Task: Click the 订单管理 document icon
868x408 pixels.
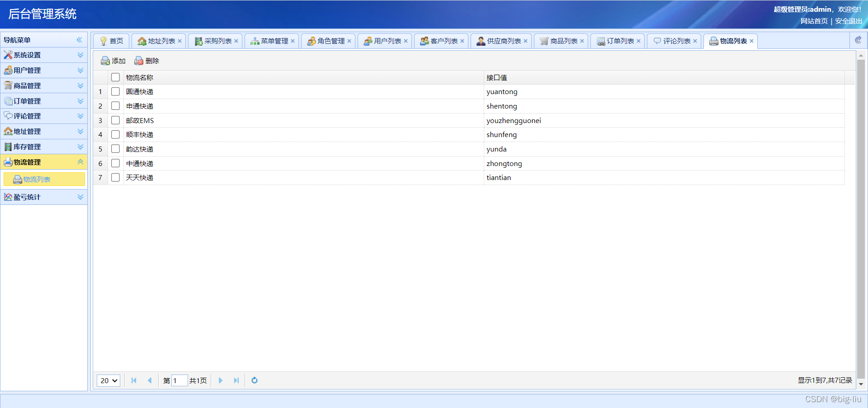Action: (8, 101)
